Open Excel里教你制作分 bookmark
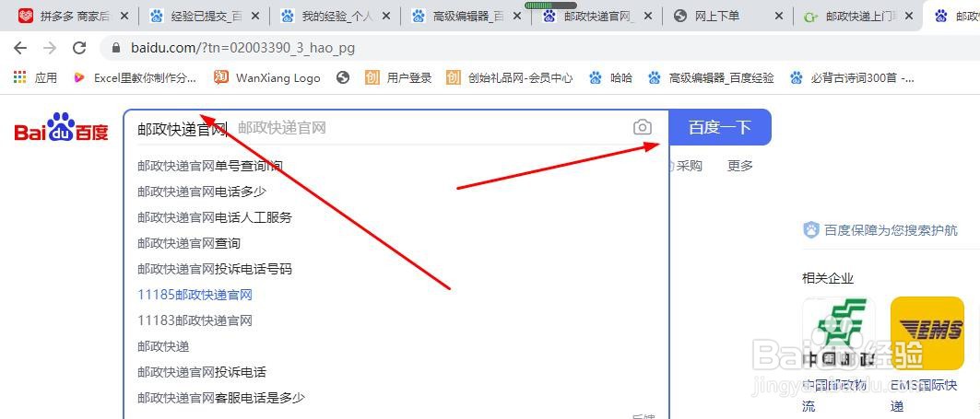Image resolution: width=980 pixels, height=419 pixels. point(135,77)
